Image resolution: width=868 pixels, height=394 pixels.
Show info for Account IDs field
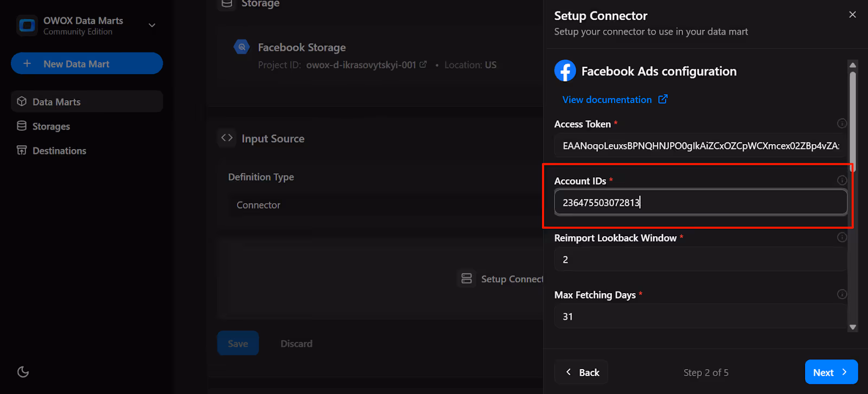coord(842,180)
